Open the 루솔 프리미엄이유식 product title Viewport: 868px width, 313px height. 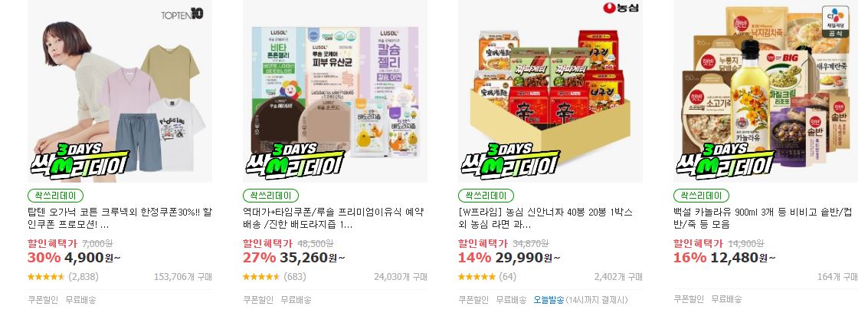(x=334, y=219)
